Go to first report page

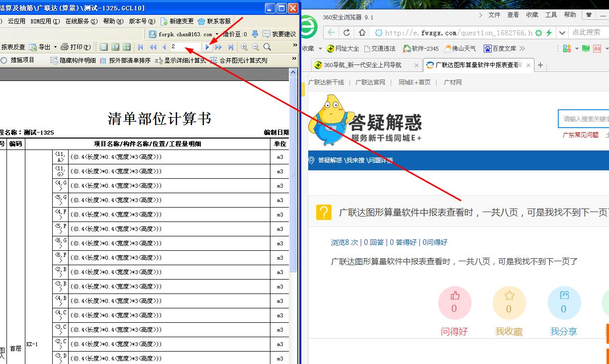click(x=141, y=47)
